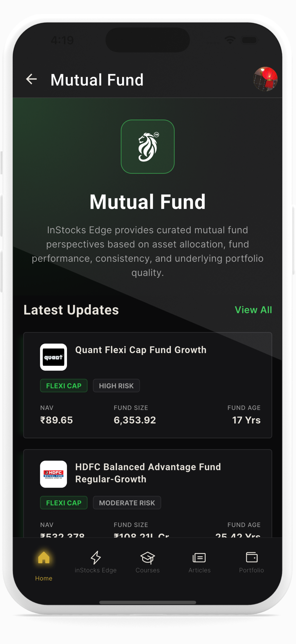Tap the Articles newspaper icon
The width and height of the screenshot is (296, 644).
pos(199,558)
